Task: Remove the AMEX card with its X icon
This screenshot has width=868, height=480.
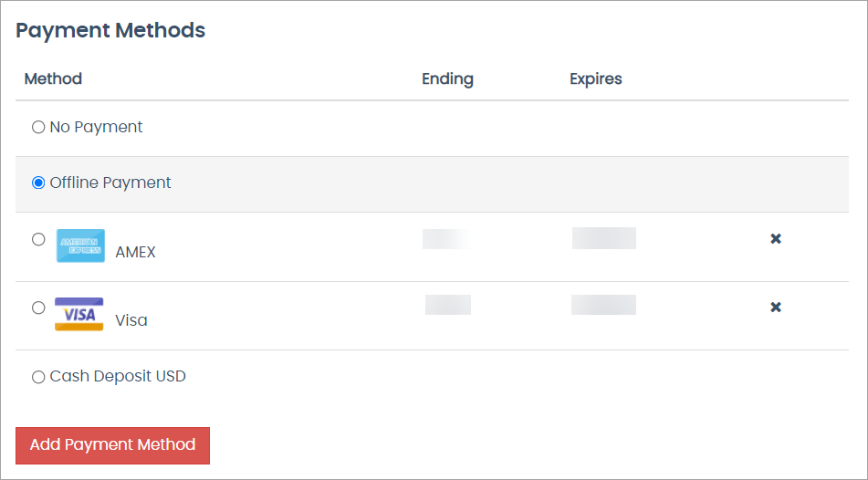Action: [x=776, y=239]
